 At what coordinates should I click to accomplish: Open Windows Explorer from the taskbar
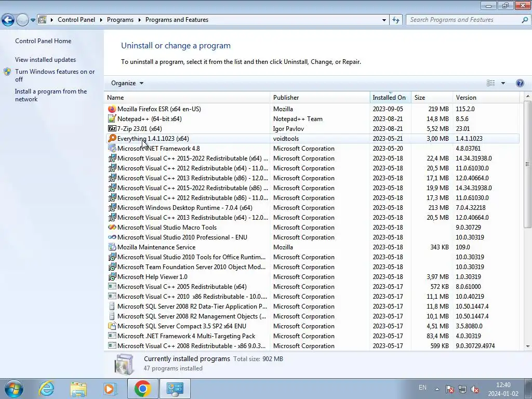click(x=78, y=389)
